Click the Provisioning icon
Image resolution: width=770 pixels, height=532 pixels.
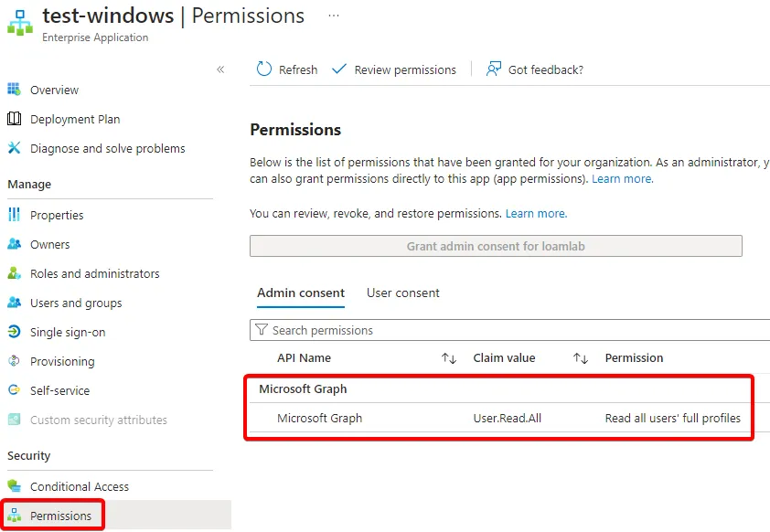[x=14, y=361]
